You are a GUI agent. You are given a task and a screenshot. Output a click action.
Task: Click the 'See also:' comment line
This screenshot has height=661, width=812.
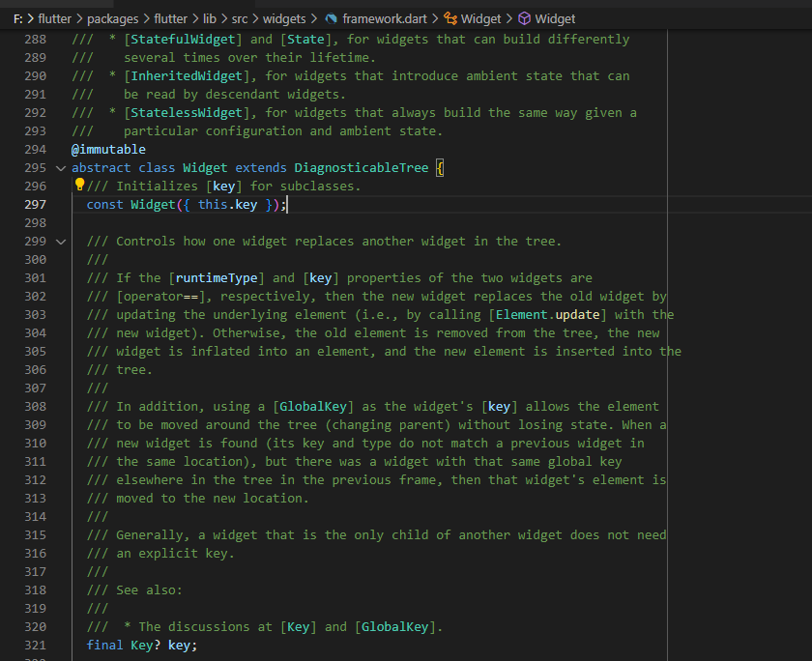pyautogui.click(x=134, y=590)
